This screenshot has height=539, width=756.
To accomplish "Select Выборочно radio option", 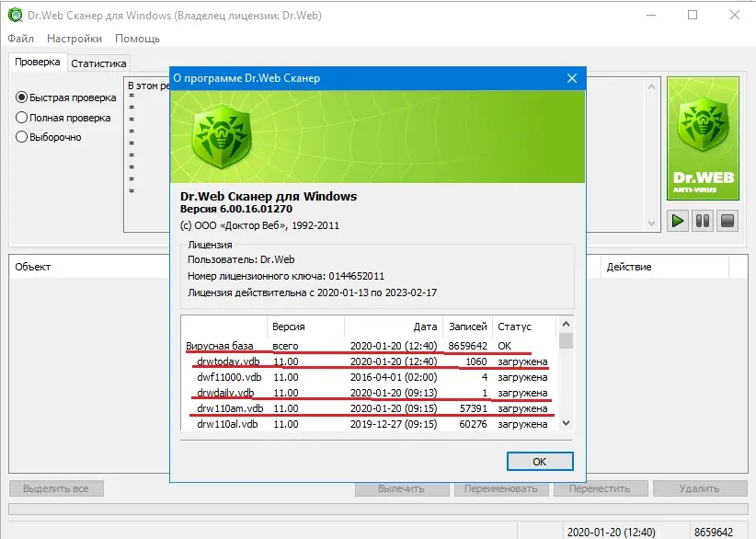I will point(49,137).
